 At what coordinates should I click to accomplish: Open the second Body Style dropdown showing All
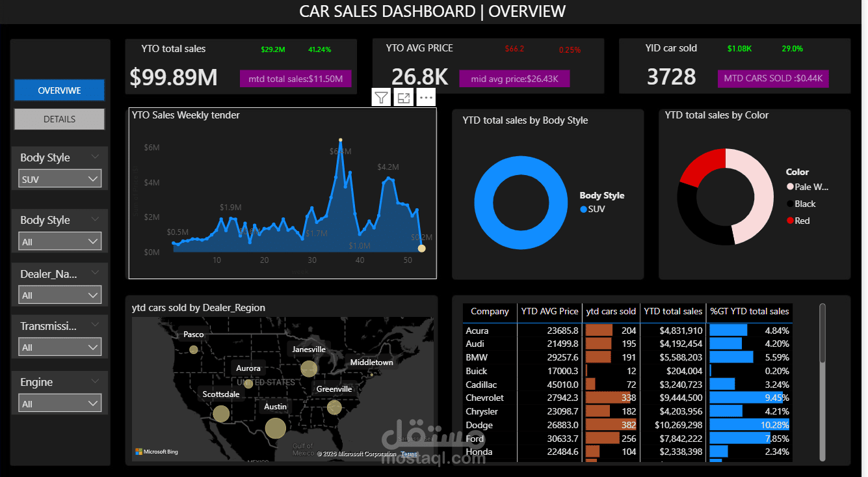point(60,241)
